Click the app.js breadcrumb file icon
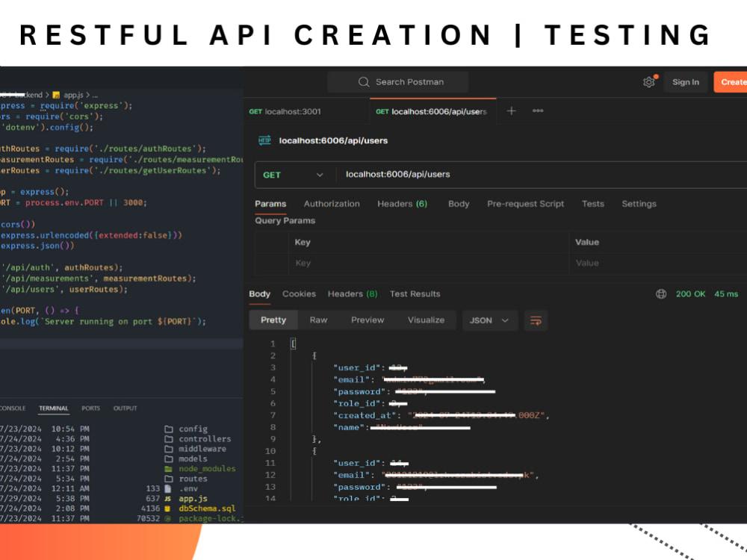Viewport: 747px width, 560px height. pyautogui.click(x=56, y=95)
